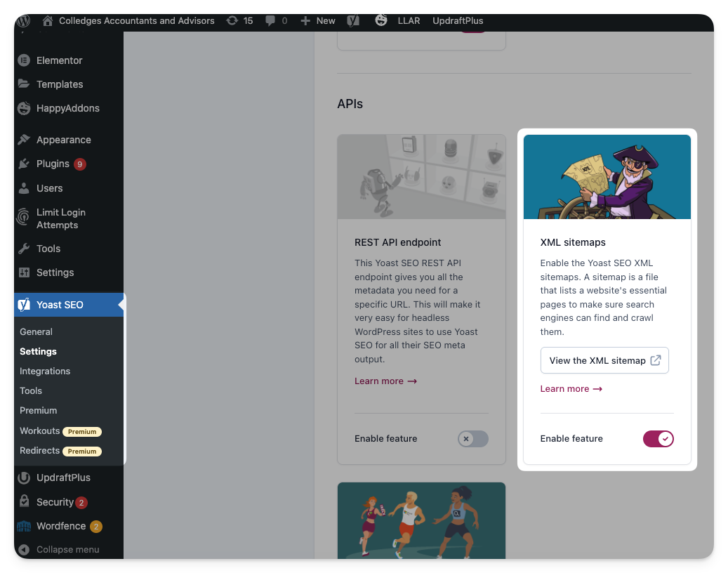Open Yoast General submenu item
728x573 pixels.
coord(36,331)
